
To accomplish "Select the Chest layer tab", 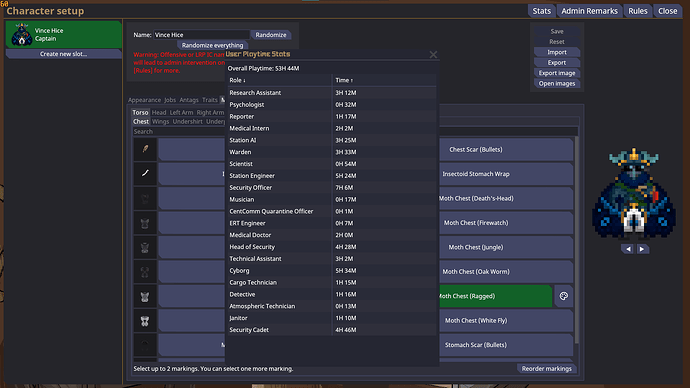I will pyautogui.click(x=141, y=121).
